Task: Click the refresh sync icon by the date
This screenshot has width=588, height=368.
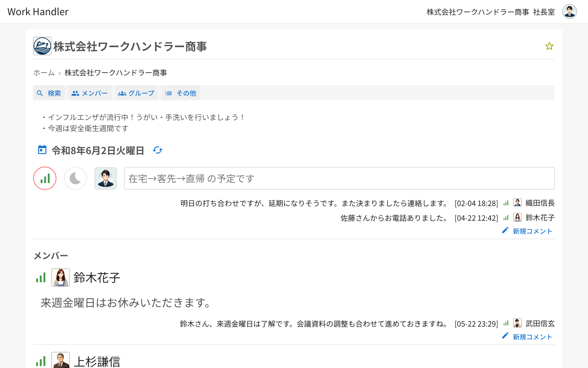Action: (157, 150)
